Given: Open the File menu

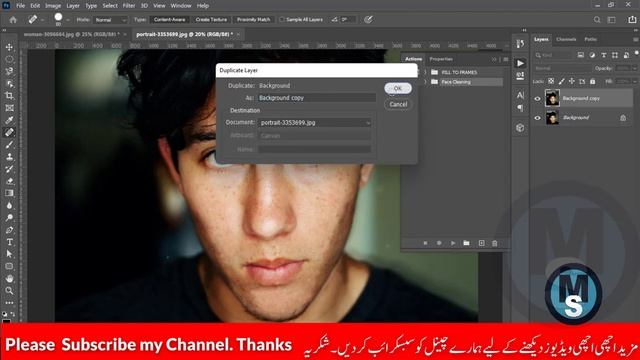Looking at the screenshot, I should point(20,6).
